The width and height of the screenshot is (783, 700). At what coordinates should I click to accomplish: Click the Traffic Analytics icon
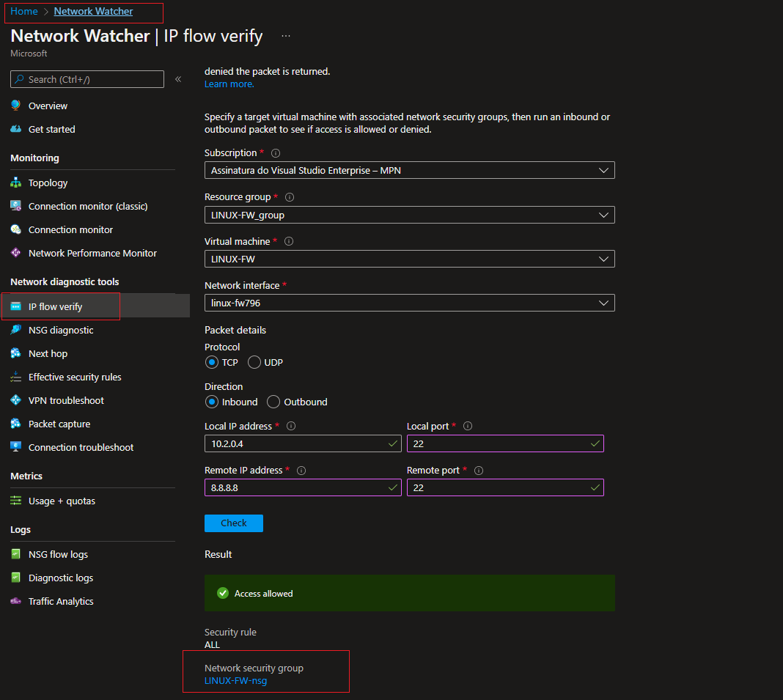tap(16, 600)
